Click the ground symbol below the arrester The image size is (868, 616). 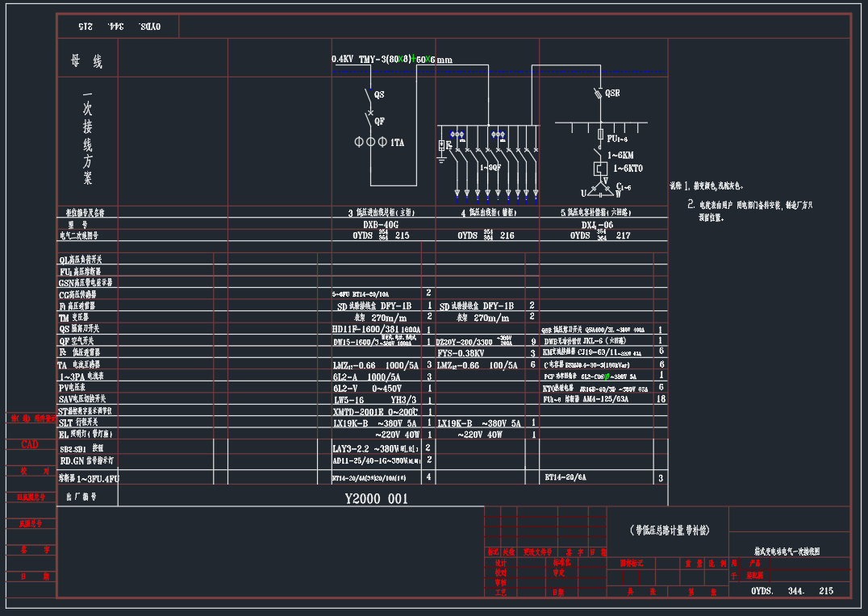pos(441,159)
